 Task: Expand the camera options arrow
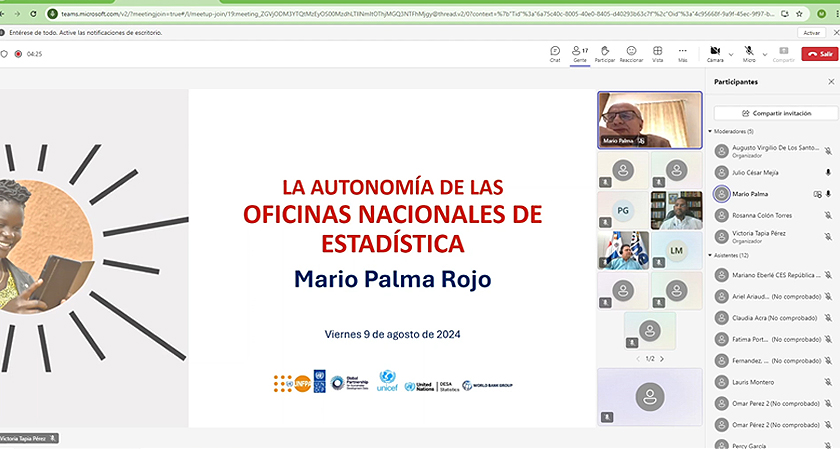point(731,55)
